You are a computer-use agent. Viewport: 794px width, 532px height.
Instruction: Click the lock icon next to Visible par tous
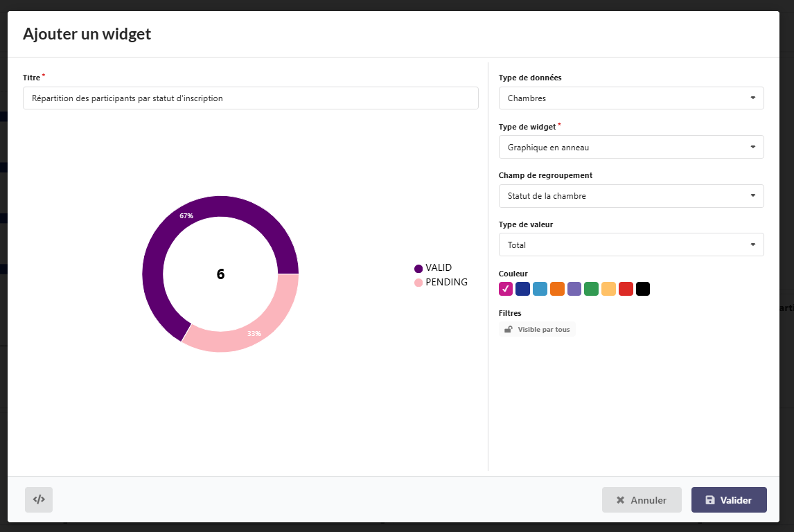pyautogui.click(x=509, y=330)
